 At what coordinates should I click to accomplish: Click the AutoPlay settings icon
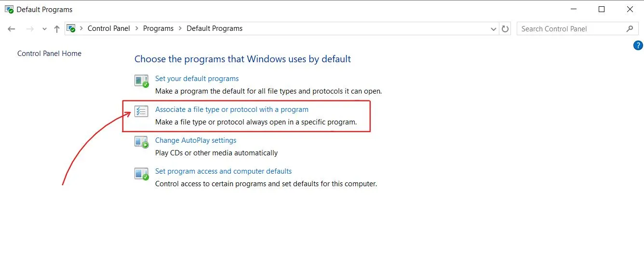pyautogui.click(x=141, y=142)
